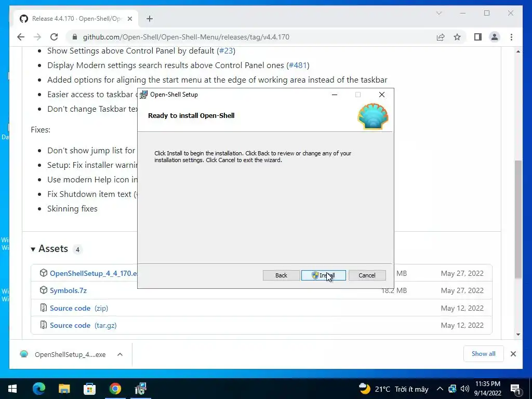Go forward in Chrome history
The width and height of the screenshot is (532, 399).
[x=37, y=37]
